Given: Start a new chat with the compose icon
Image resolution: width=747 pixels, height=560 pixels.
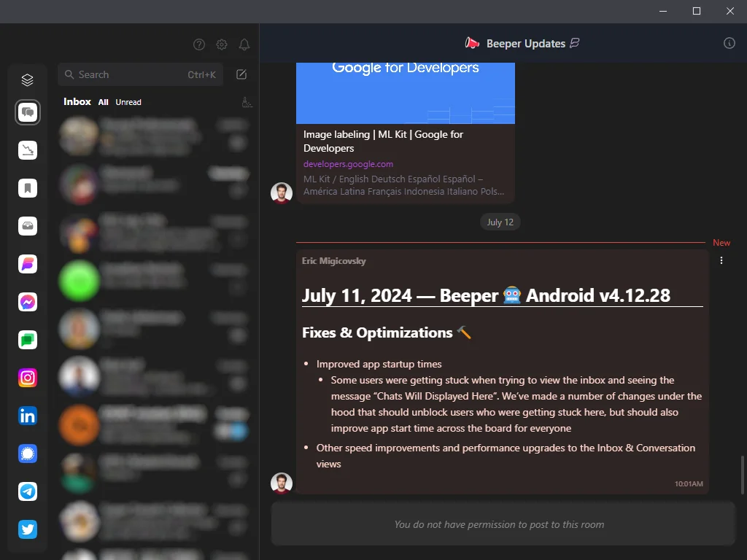Looking at the screenshot, I should (241, 74).
